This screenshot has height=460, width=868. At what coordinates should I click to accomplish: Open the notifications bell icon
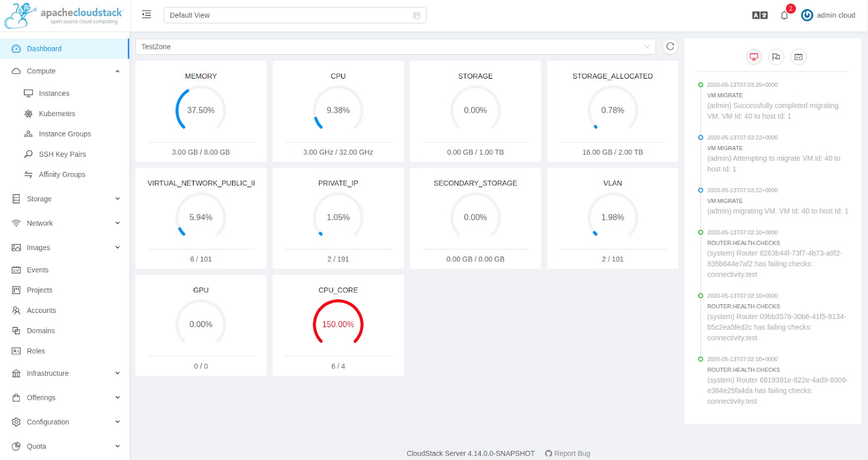(x=784, y=15)
